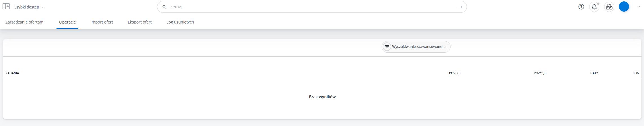Open the help question mark icon
The image size is (644, 126).
coord(581,7)
